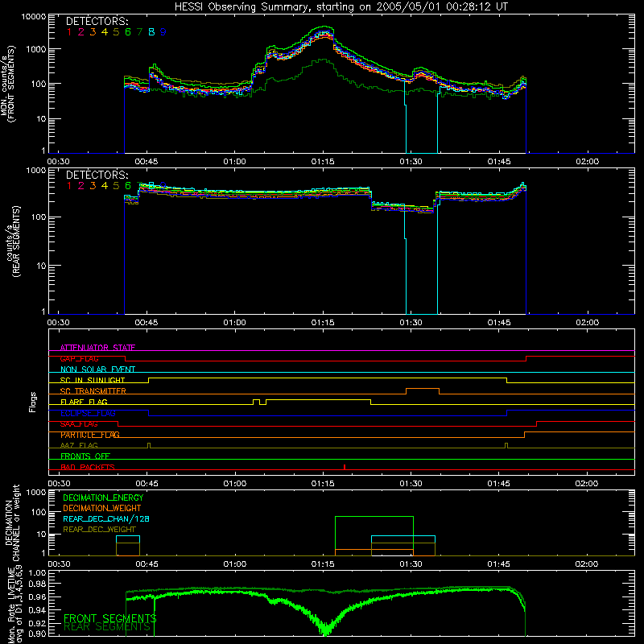Image resolution: width=644 pixels, height=644 pixels.
Task: Select the AAZ_FLAG label
Action: (x=79, y=445)
